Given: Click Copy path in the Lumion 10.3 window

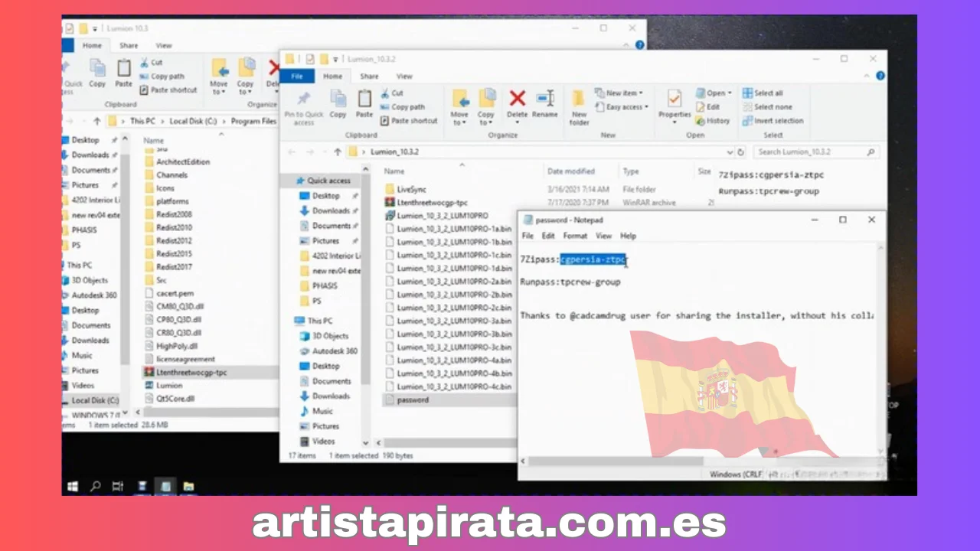Looking at the screenshot, I should click(x=161, y=77).
